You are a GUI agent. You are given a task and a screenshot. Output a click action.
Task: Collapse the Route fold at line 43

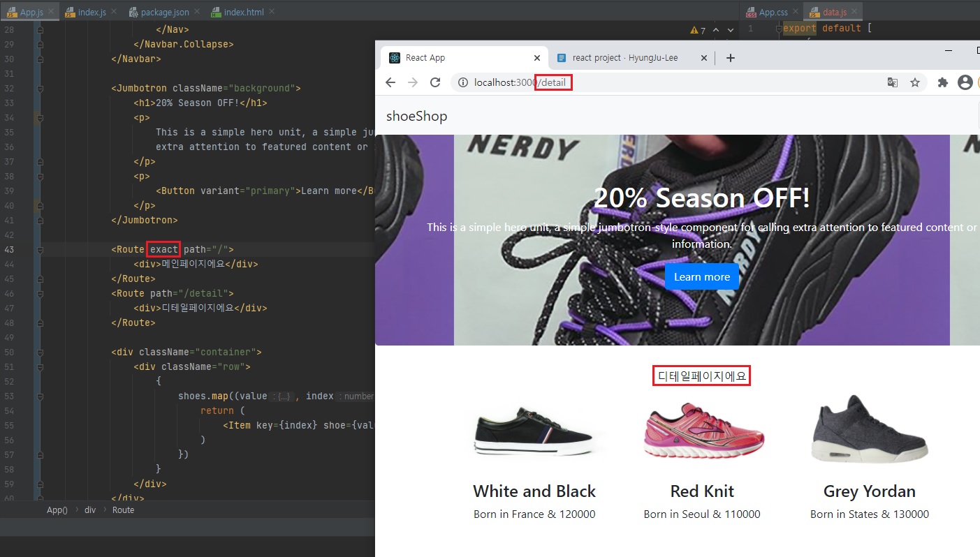[40, 250]
